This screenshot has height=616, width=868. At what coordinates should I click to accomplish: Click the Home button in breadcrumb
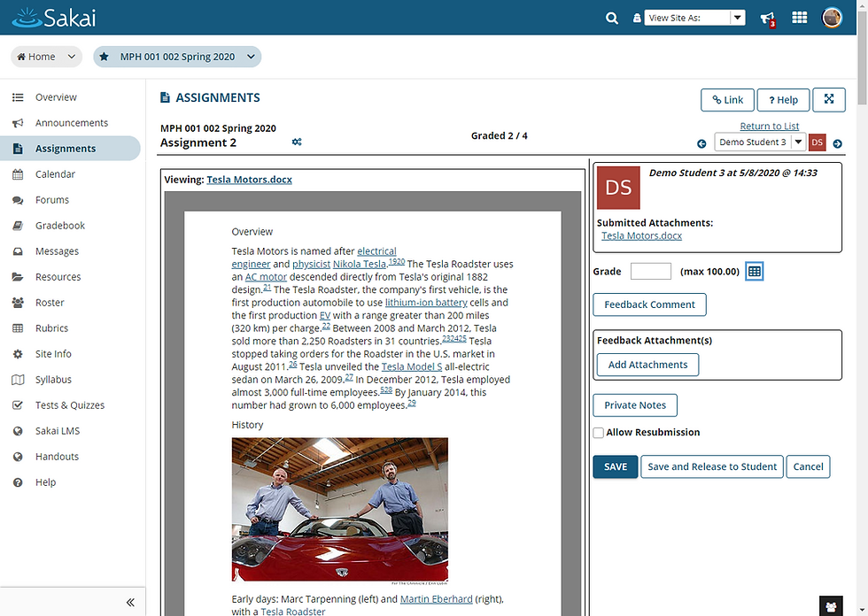click(36, 57)
